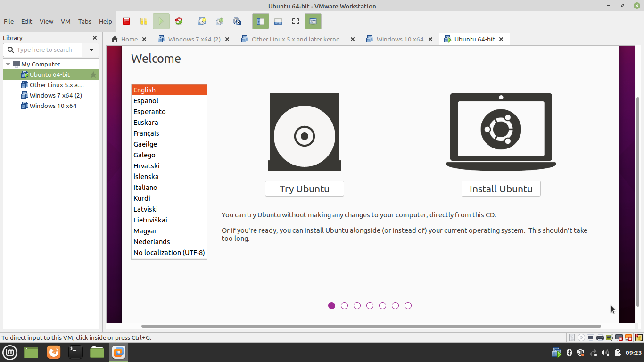
Task: Select Français in the language list
Action: pos(169,133)
